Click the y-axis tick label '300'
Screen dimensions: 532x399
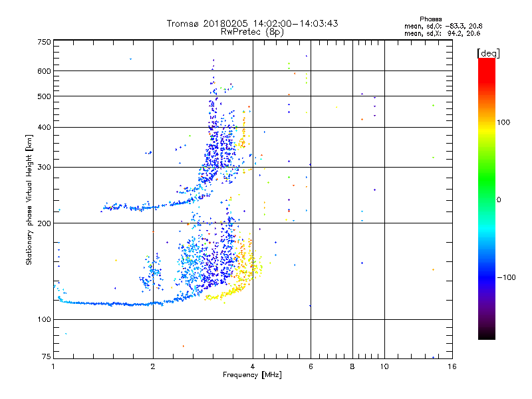pos(44,168)
